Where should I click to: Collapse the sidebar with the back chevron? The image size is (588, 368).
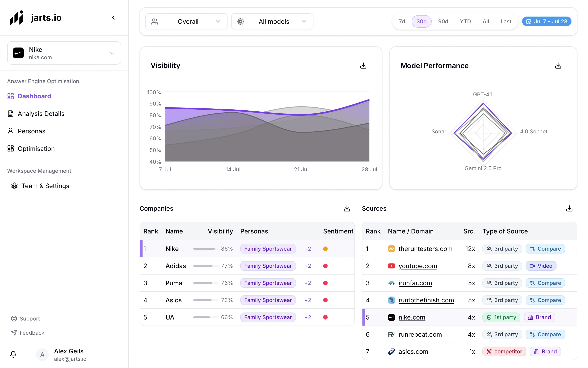113,18
